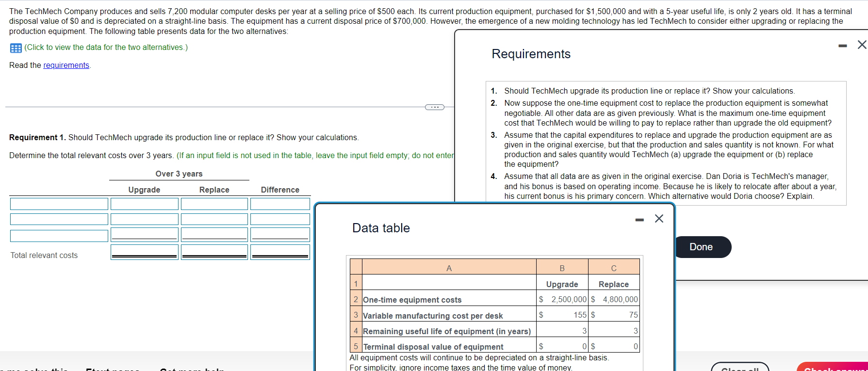Click requirement 4 about Dan Doria's bonus
Image resolution: width=868 pixels, height=371 pixels.
coord(670,186)
